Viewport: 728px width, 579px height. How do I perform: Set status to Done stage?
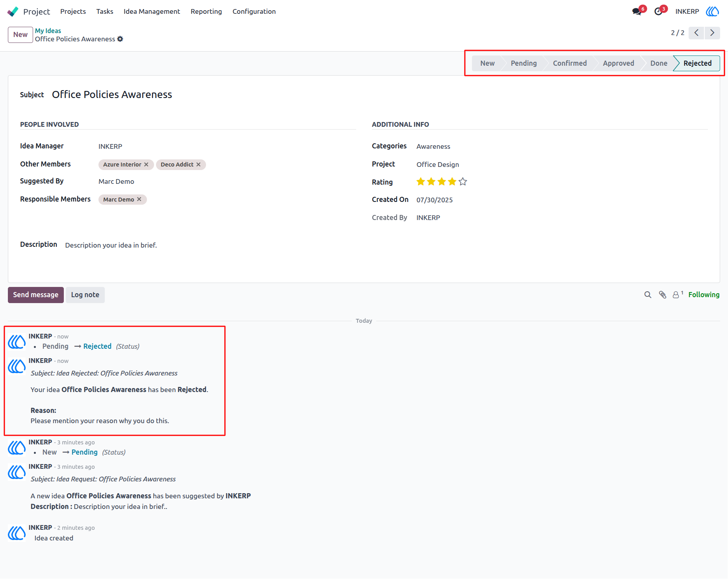659,63
